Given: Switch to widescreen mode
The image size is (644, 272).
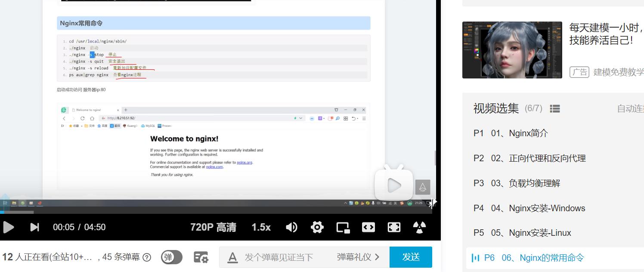Looking at the screenshot, I should coord(368,227).
